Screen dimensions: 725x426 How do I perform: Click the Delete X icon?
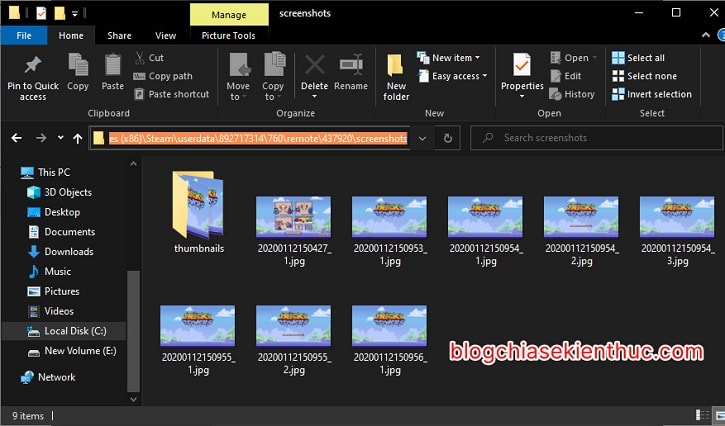click(x=314, y=65)
